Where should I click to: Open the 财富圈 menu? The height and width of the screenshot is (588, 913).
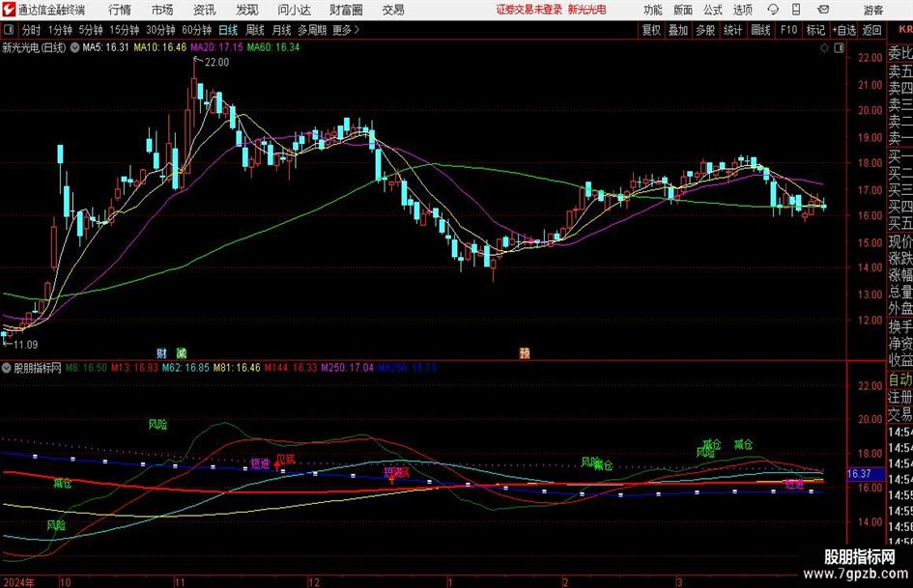(346, 10)
